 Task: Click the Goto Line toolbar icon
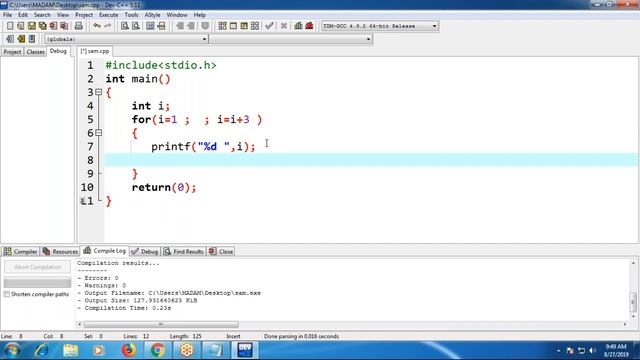pos(162,26)
